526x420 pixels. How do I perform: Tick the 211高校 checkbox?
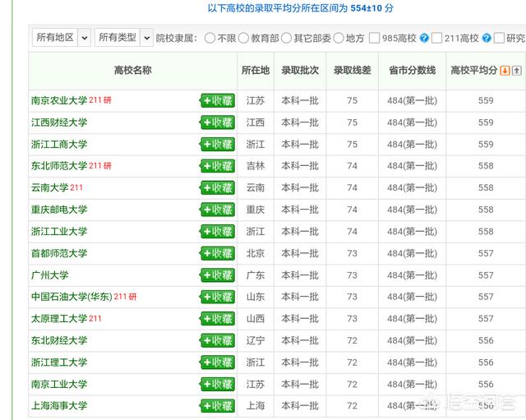coord(436,38)
